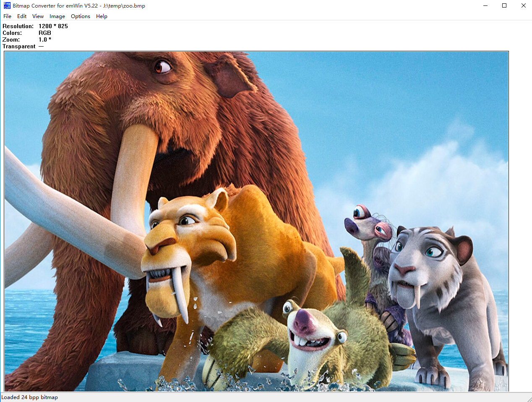Click the loaded zoo.bmp image preview

256,221
